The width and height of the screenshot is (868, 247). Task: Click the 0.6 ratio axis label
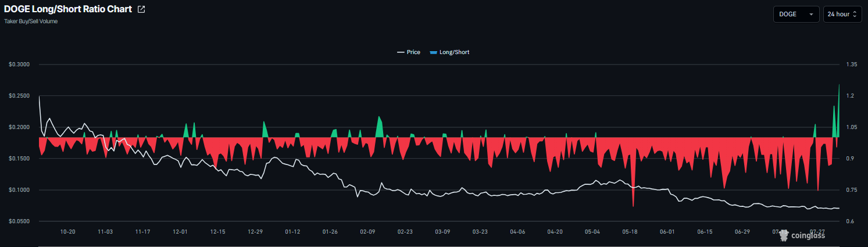[850, 221]
